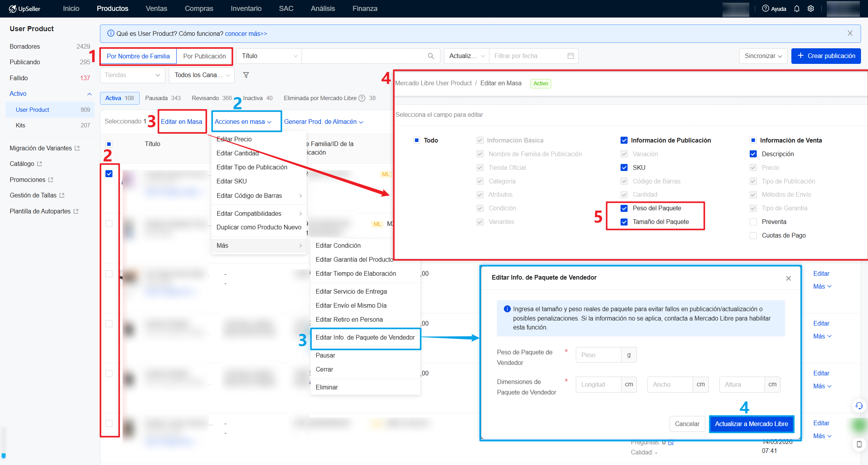Open the conocer más>> link

click(x=246, y=34)
